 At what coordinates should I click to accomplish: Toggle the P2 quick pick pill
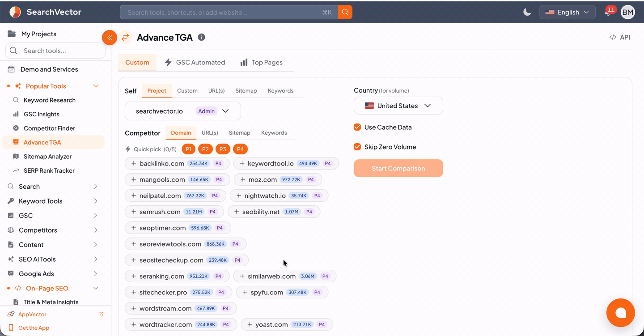(x=205, y=149)
